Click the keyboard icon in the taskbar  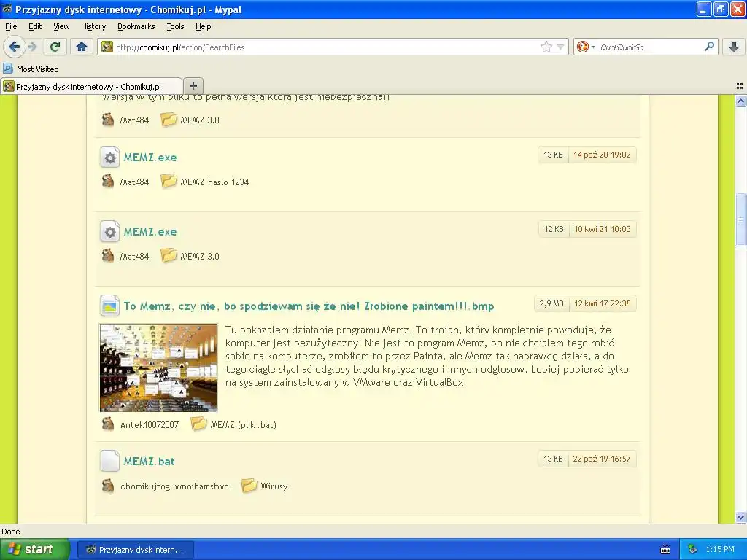click(665, 550)
